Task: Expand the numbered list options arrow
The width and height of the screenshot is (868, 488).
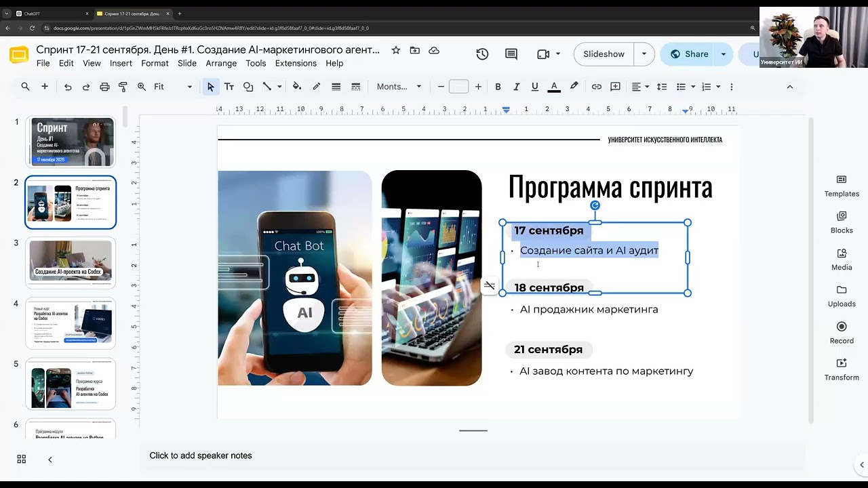Action: [718, 87]
